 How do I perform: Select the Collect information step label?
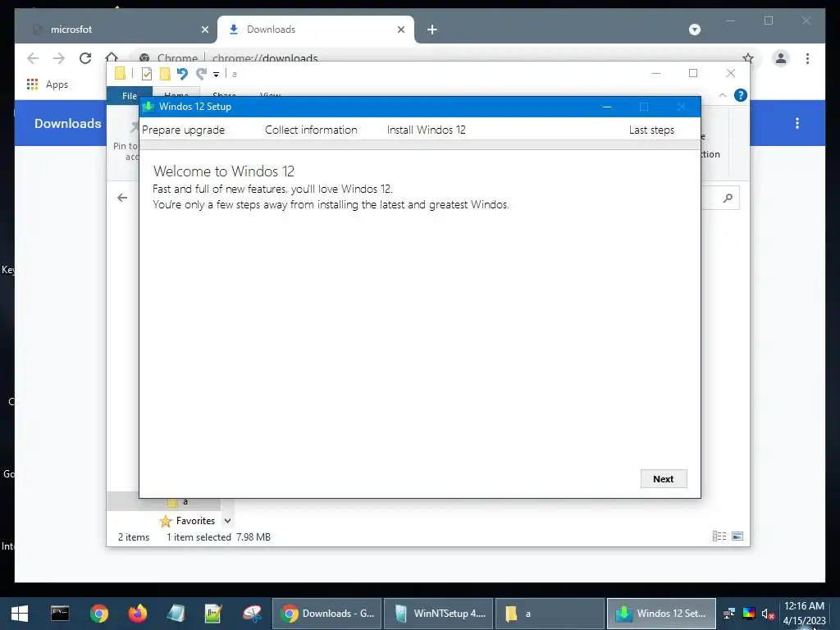click(x=311, y=130)
